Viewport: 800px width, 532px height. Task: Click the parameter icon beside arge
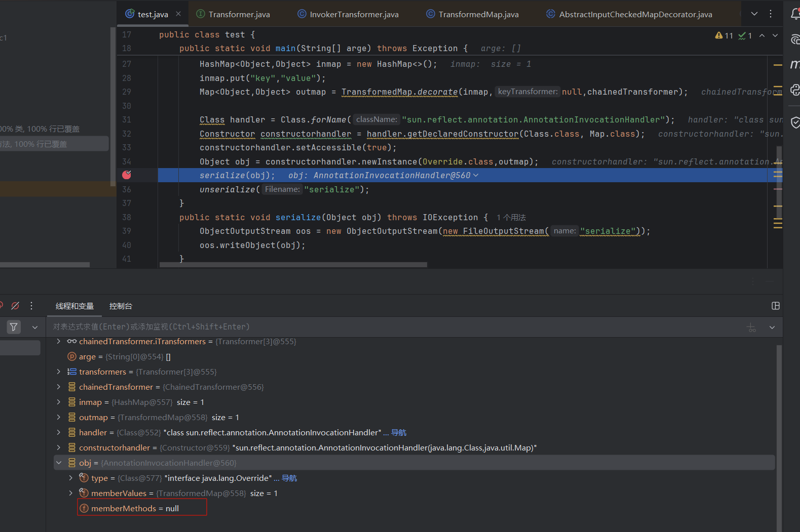pos(72,356)
